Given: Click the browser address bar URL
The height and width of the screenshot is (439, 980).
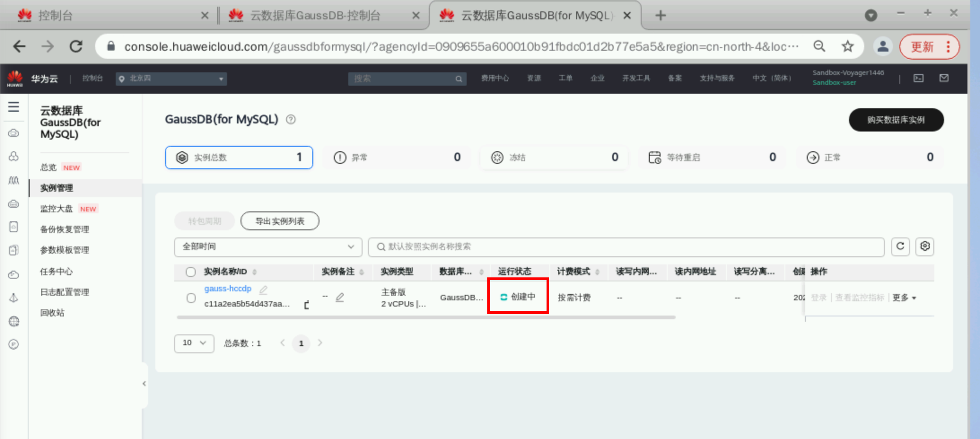Looking at the screenshot, I should [461, 47].
